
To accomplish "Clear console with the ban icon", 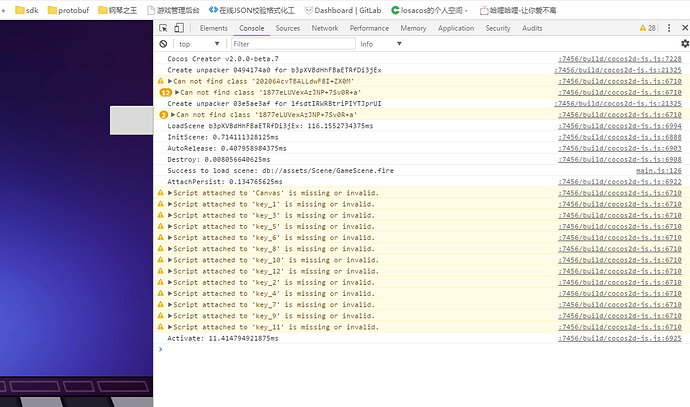I will click(x=163, y=44).
